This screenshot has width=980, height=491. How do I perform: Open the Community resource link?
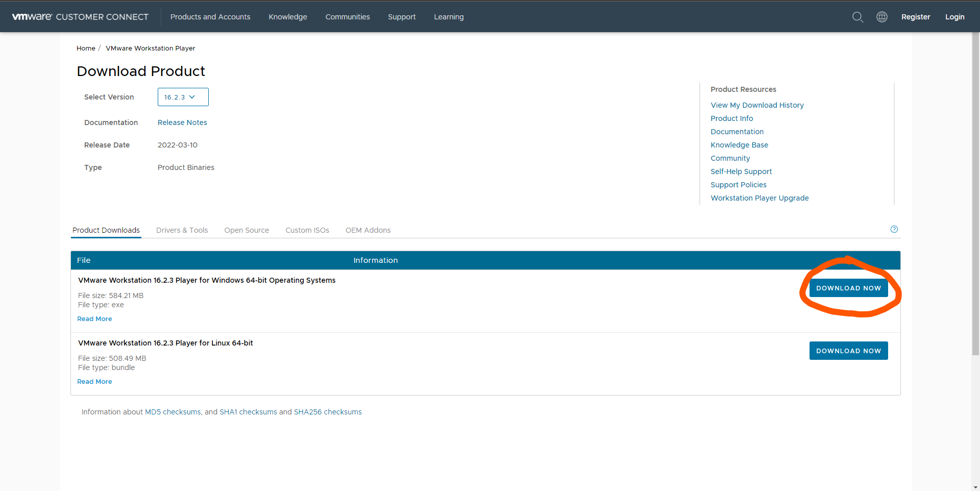coord(730,158)
